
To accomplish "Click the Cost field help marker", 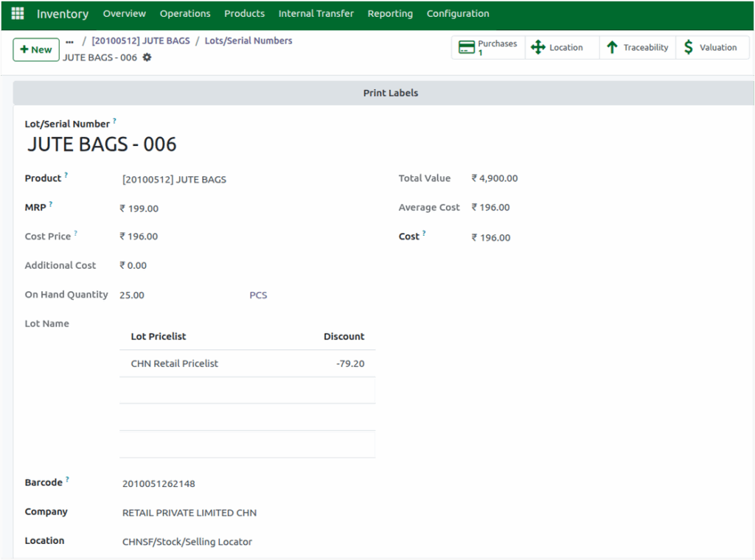I will 422,232.
